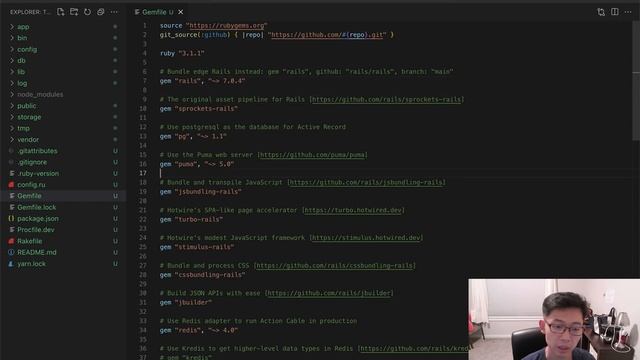Open the yarn.lock file

point(31,264)
